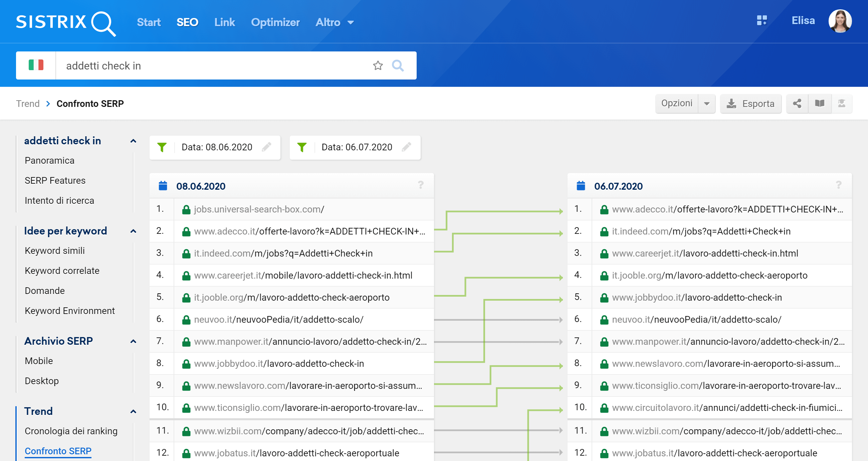Open right www.jobatus.it result link

pyautogui.click(x=714, y=453)
